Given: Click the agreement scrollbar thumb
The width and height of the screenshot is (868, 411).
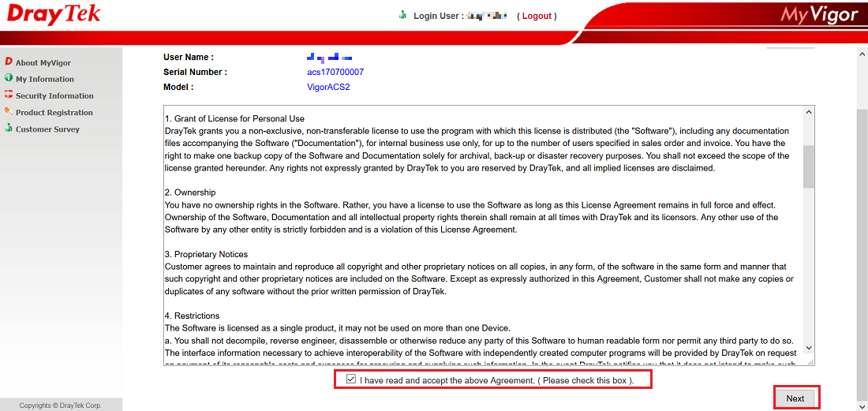Looking at the screenshot, I should click(808, 166).
